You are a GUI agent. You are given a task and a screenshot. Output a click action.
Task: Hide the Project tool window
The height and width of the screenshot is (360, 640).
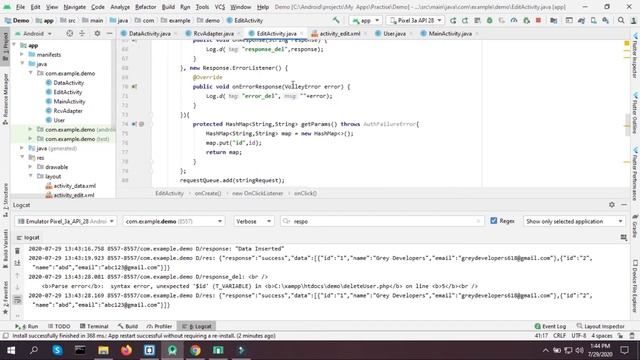109,33
